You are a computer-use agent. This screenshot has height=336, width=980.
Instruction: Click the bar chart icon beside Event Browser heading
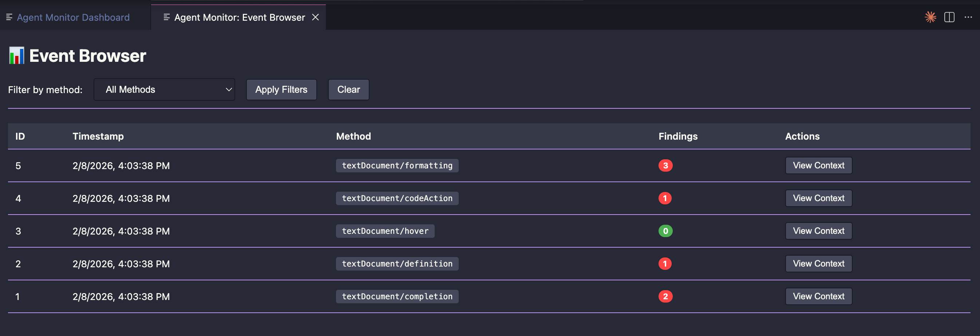[x=16, y=56]
